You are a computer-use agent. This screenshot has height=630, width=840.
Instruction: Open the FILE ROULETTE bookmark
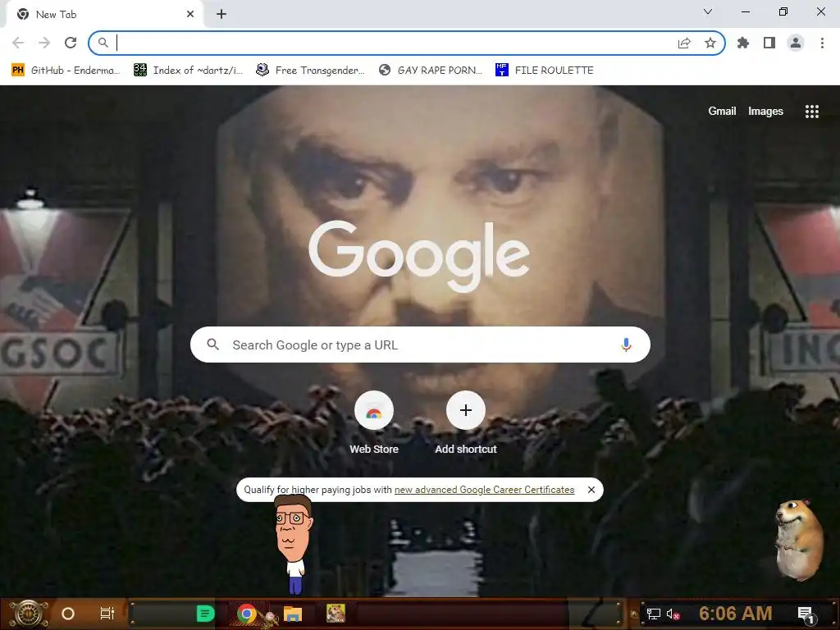click(x=545, y=71)
